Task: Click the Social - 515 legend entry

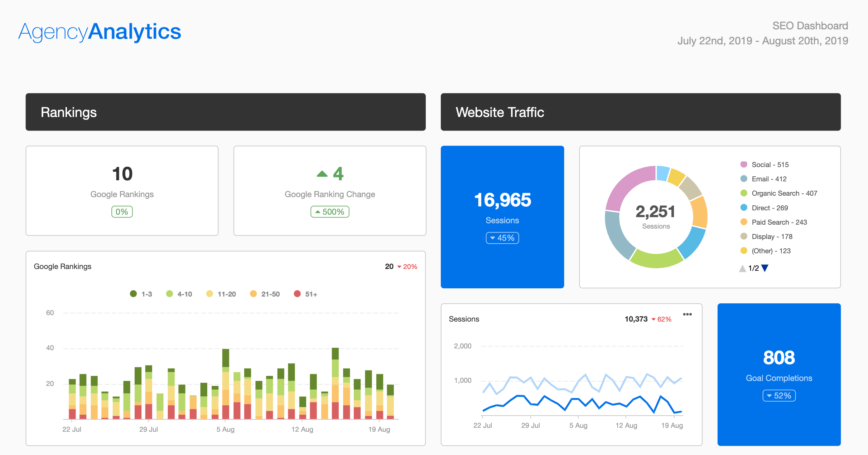Action: point(770,165)
